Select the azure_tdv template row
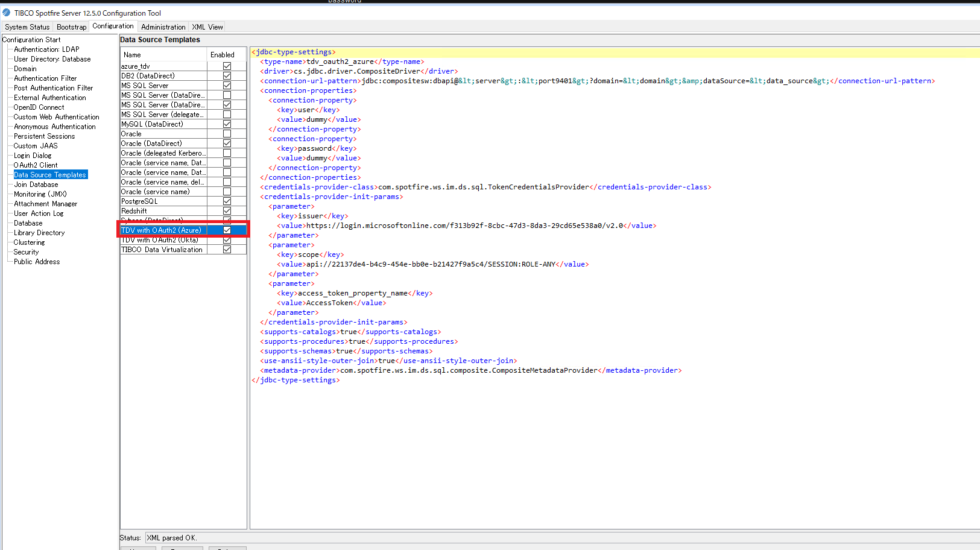The width and height of the screenshot is (980, 550). (163, 66)
